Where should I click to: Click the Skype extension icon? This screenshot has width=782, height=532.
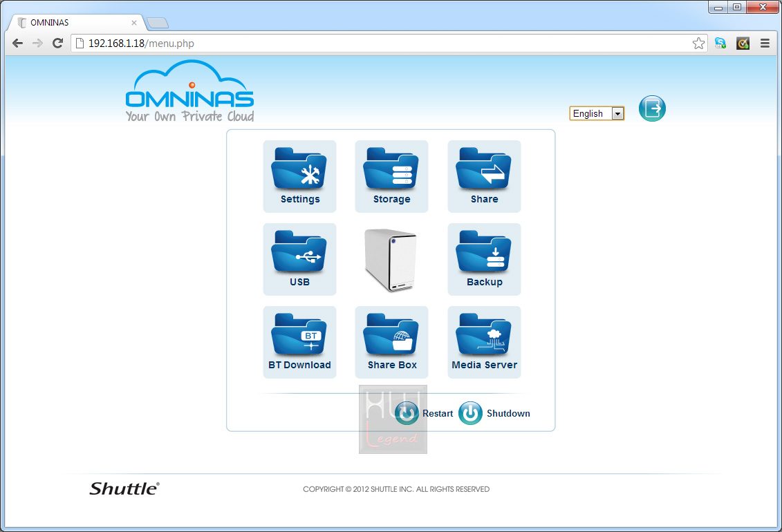(720, 44)
